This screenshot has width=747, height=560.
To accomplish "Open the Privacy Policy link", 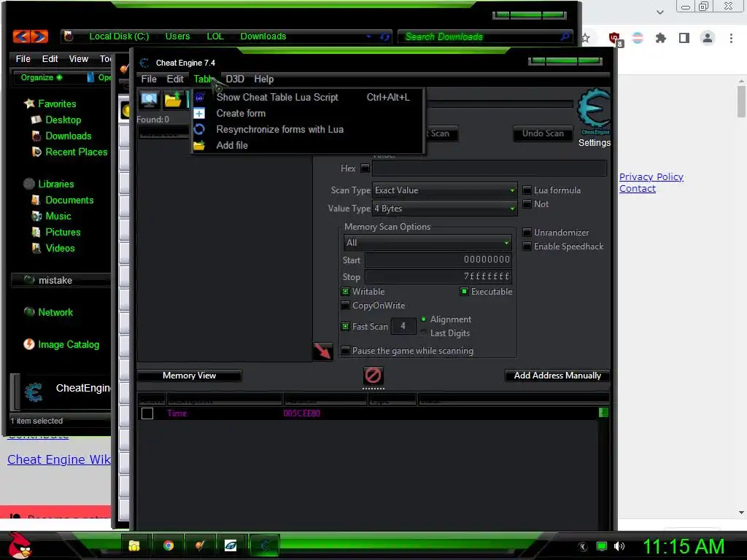I will click(651, 176).
